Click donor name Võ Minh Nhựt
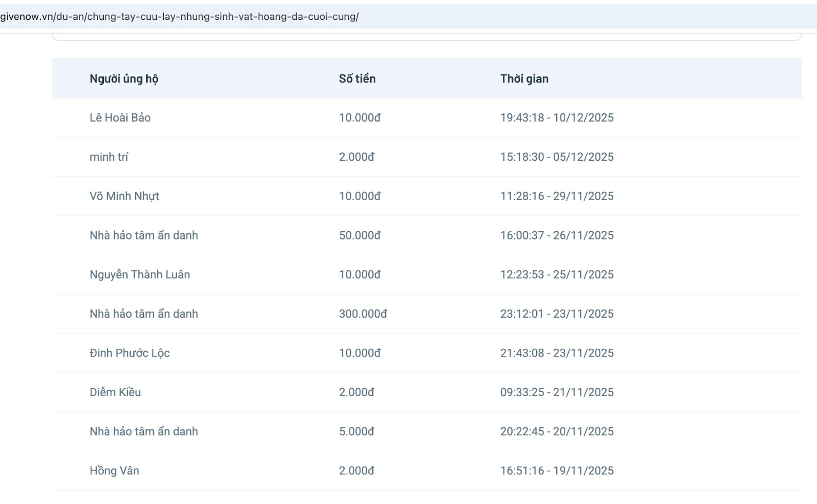817x504 pixels. coord(124,197)
